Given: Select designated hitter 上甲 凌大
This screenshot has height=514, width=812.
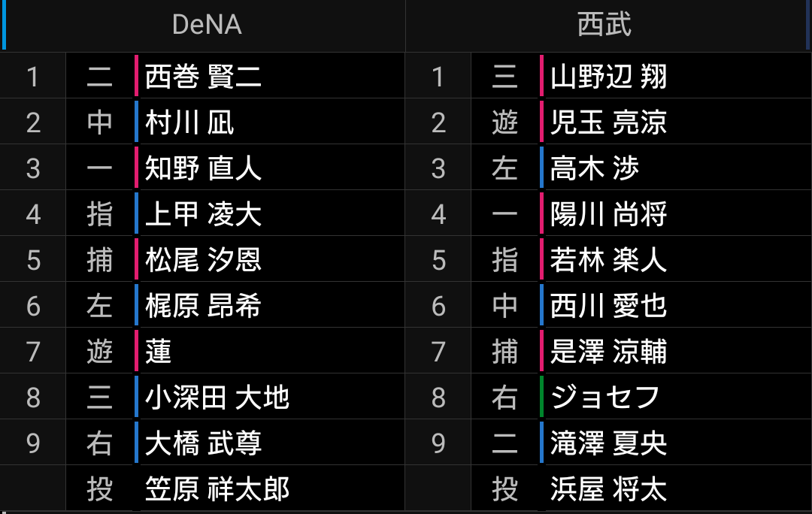Looking at the screenshot, I should [x=203, y=214].
